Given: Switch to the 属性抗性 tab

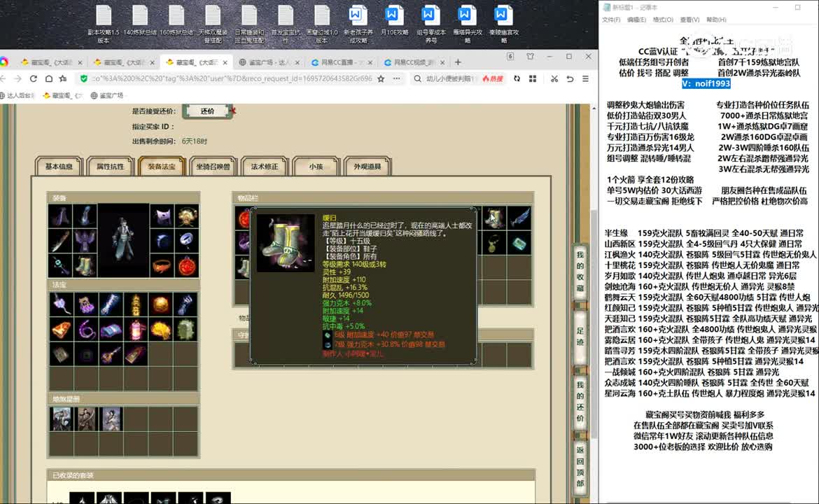Looking at the screenshot, I should 110,167.
